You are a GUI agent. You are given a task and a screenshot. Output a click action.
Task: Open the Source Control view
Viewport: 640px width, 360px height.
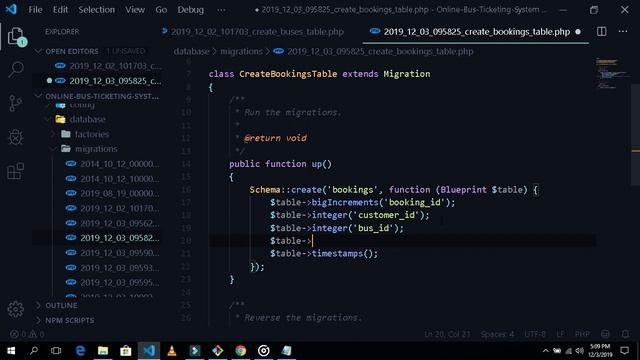[x=16, y=104]
